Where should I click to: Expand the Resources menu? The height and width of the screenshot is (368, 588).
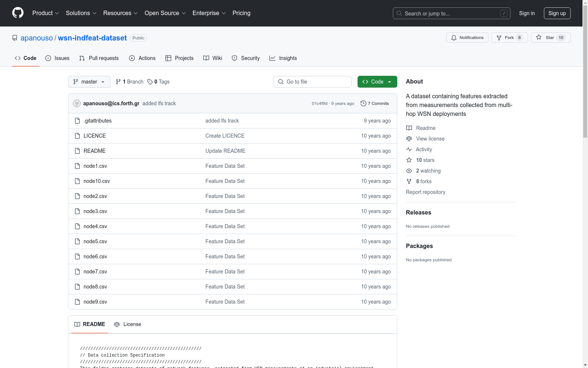click(x=121, y=13)
